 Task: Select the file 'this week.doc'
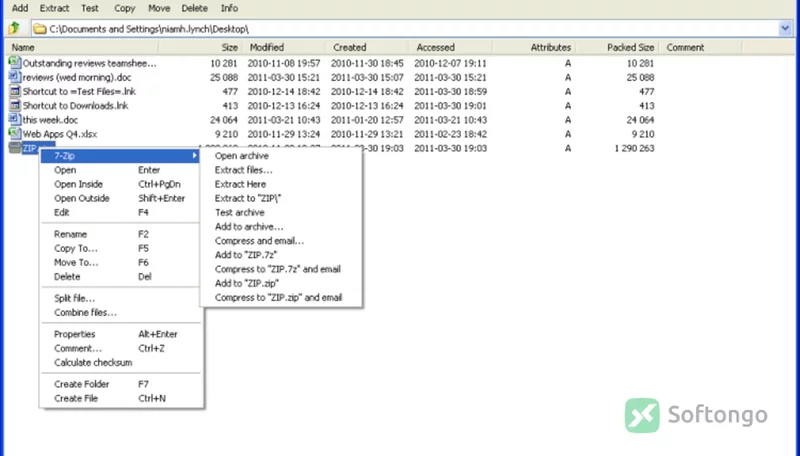click(50, 120)
